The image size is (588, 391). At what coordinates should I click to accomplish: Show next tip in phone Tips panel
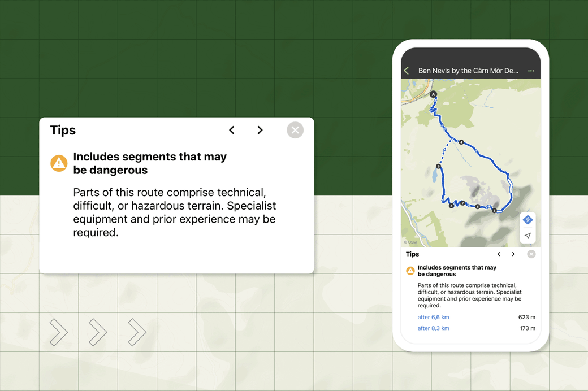[513, 254]
